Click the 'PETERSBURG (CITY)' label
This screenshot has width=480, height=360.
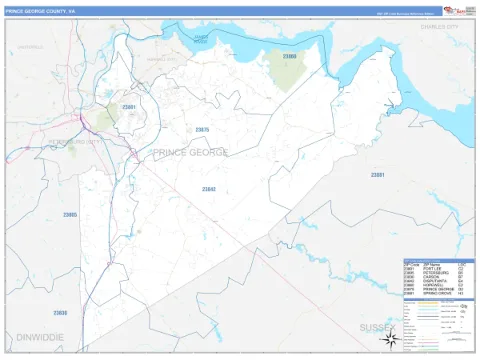(76, 142)
